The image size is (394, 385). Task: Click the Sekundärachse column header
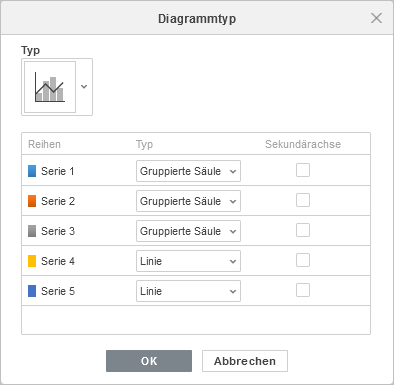pos(303,144)
